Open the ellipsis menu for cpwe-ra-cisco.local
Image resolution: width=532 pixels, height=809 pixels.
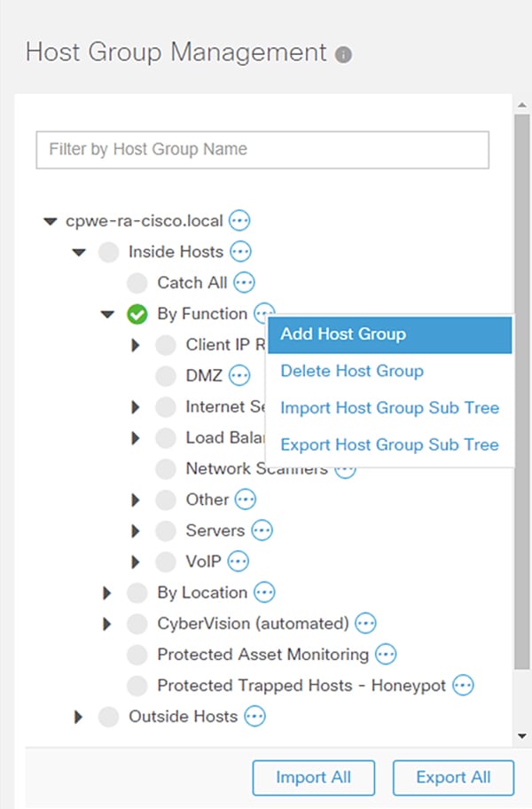tap(239, 221)
